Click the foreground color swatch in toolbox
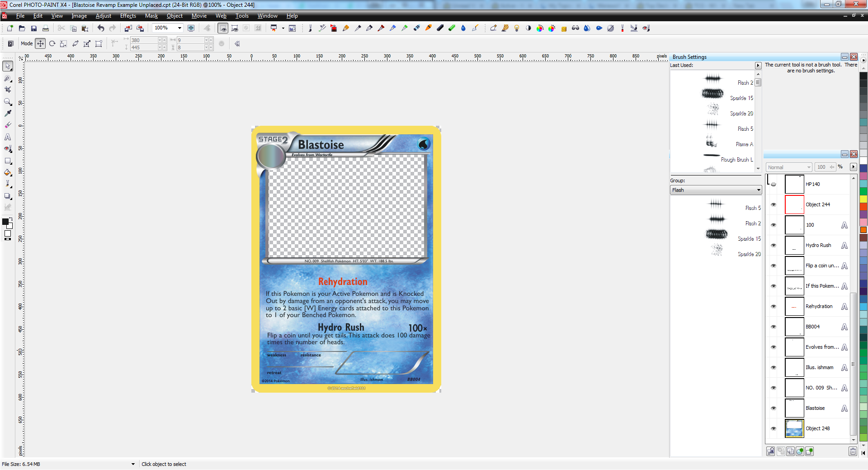Screen dimensions: 868x470 click(x=5, y=222)
